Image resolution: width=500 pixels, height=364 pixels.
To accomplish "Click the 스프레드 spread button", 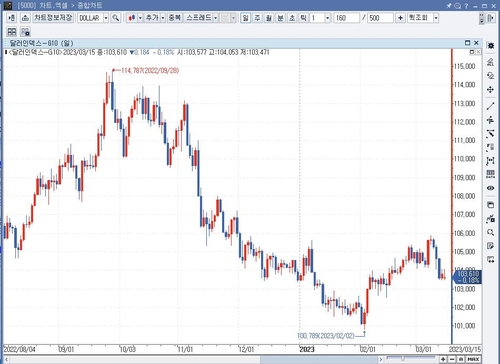I will 198,18.
